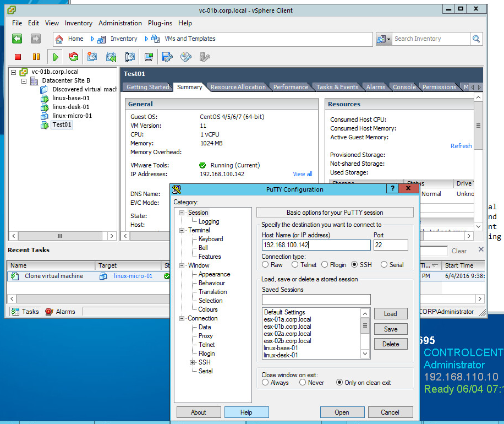Screen dimensions: 504x424
Task: Click the inventory tree horizontal scrollbar thumb
Action: tap(60, 236)
